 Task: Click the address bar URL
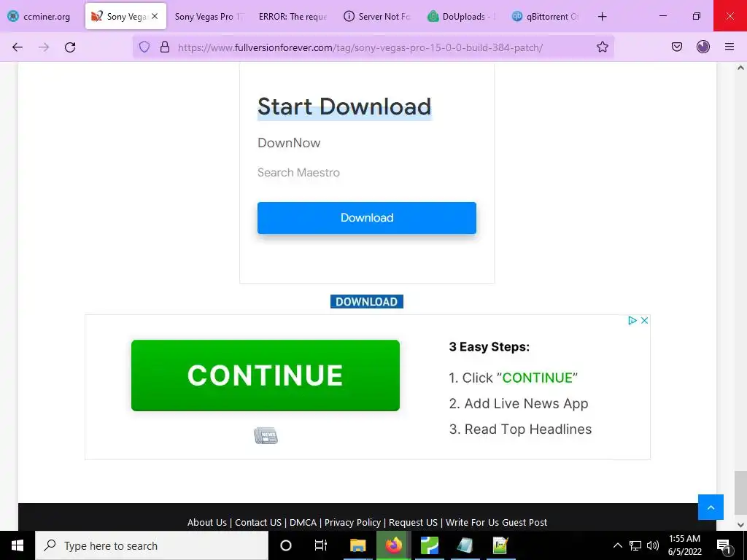coord(360,47)
